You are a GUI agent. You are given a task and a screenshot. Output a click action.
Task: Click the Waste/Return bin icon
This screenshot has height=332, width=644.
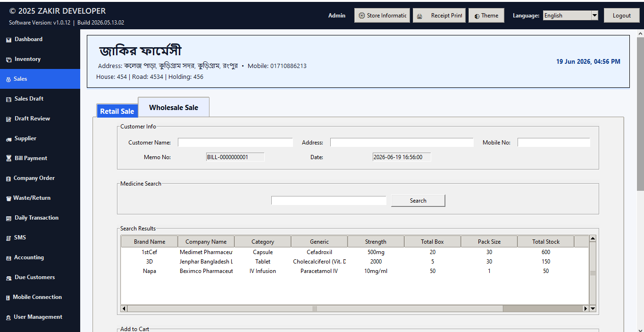(x=8, y=198)
